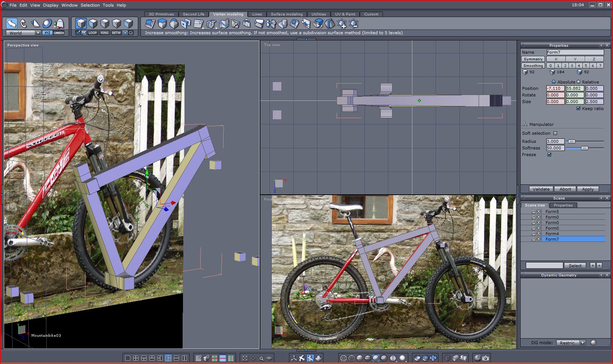Select the Absolute radio button
Screen dimensions: 613x364
pyautogui.click(x=554, y=82)
